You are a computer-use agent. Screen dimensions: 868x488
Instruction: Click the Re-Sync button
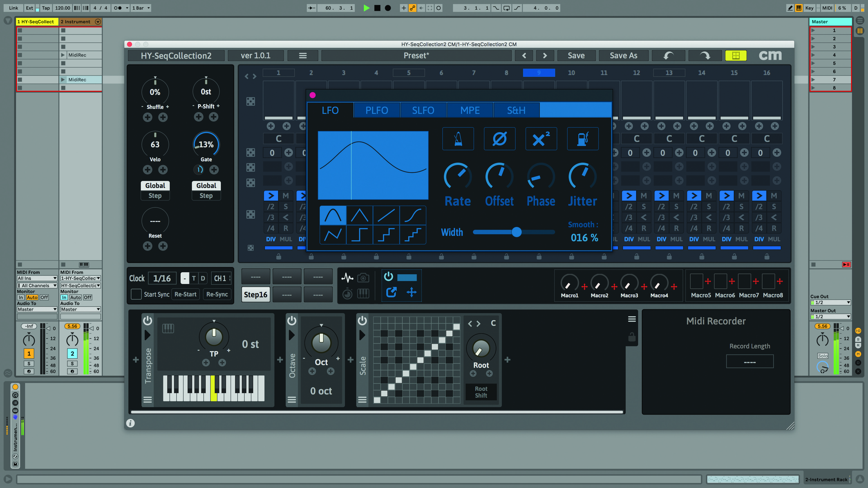(217, 294)
